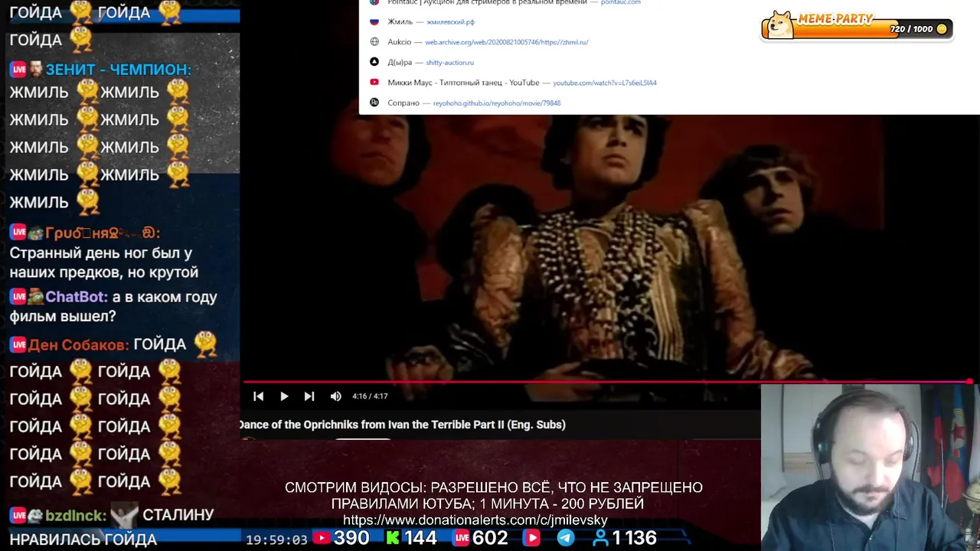Click the green Kick icon beside 144

point(393,539)
